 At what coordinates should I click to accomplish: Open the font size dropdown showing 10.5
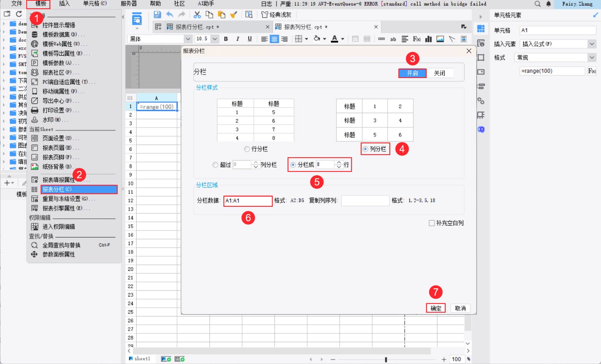(214, 39)
